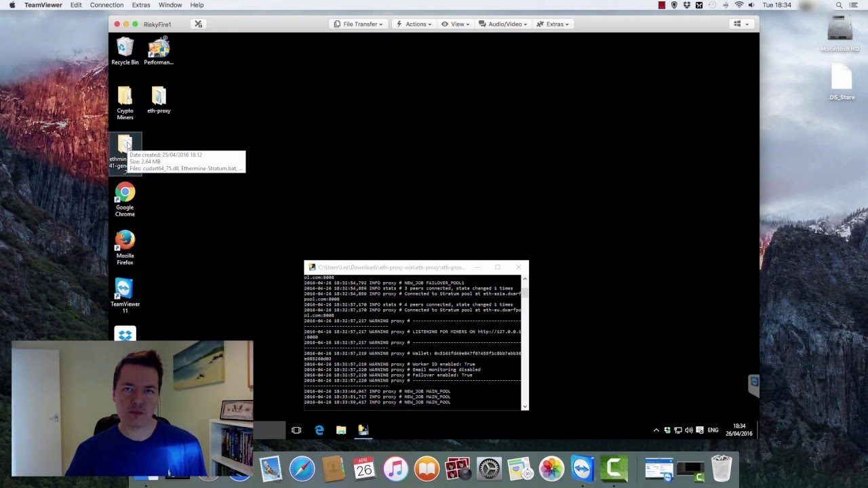Click ENG language indicator in tray
Screen dimensions: 868x488
713,430
